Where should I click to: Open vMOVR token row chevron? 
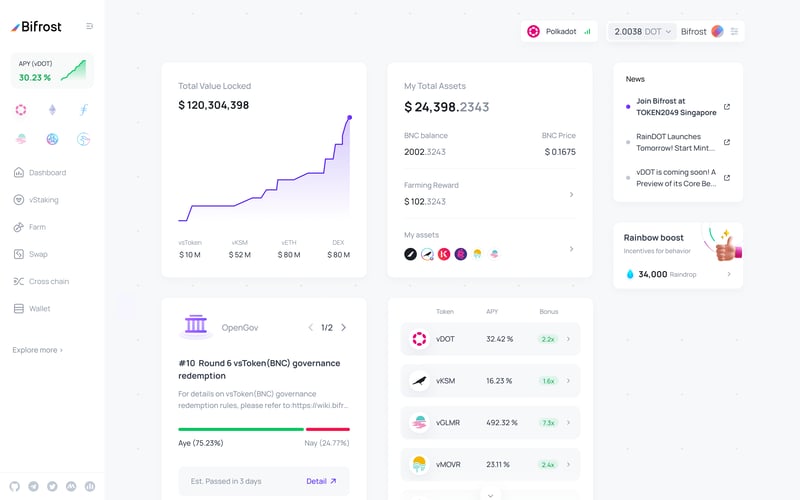coord(568,464)
